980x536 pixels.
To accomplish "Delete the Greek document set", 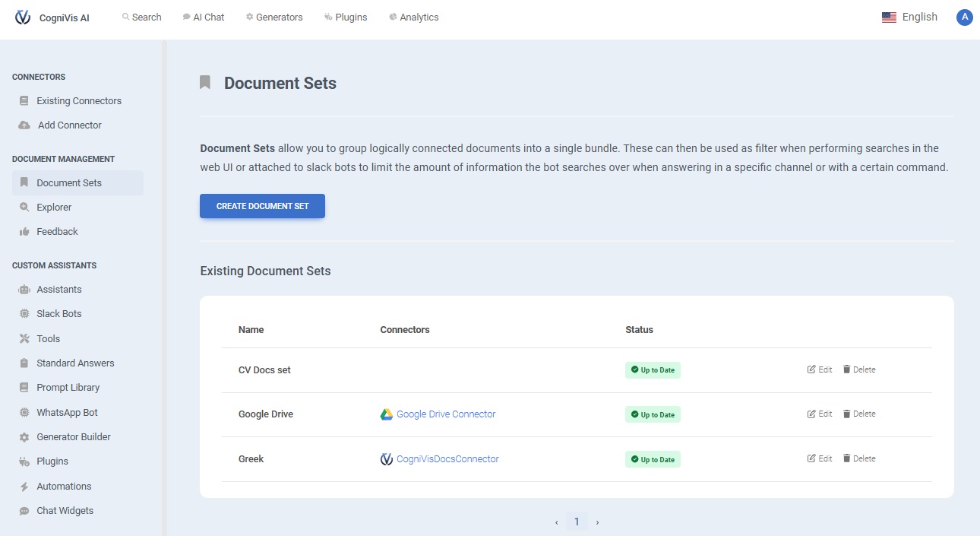I will pos(859,458).
